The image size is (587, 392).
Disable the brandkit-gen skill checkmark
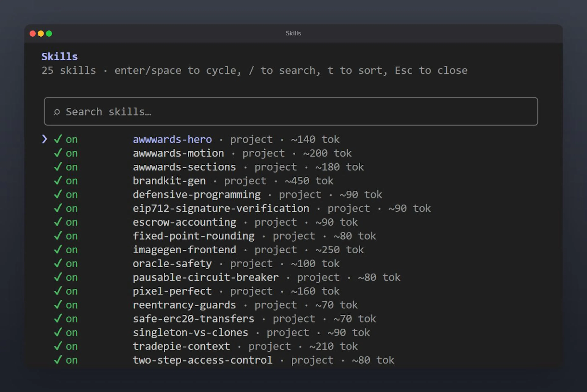(x=58, y=180)
